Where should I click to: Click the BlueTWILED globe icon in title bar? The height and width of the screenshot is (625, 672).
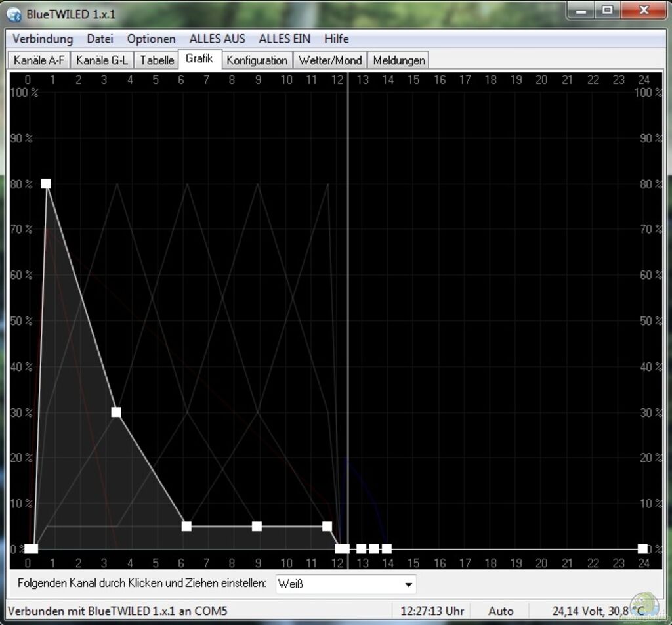[x=14, y=14]
